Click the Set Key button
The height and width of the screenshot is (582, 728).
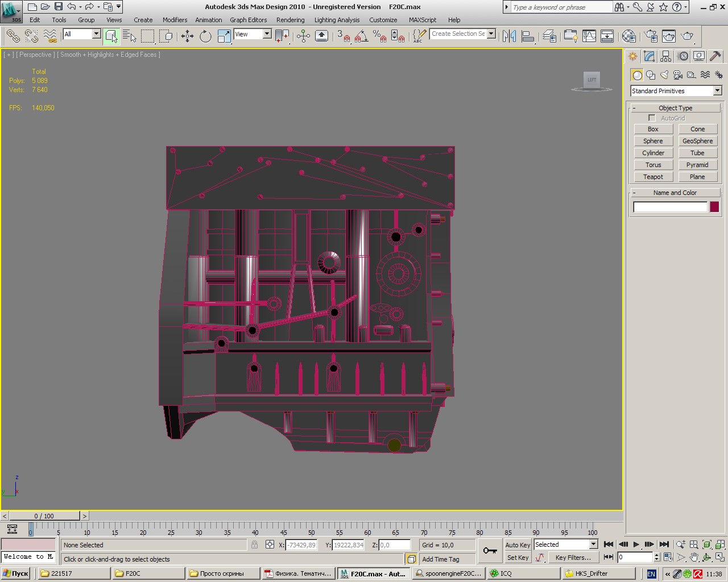(x=518, y=558)
